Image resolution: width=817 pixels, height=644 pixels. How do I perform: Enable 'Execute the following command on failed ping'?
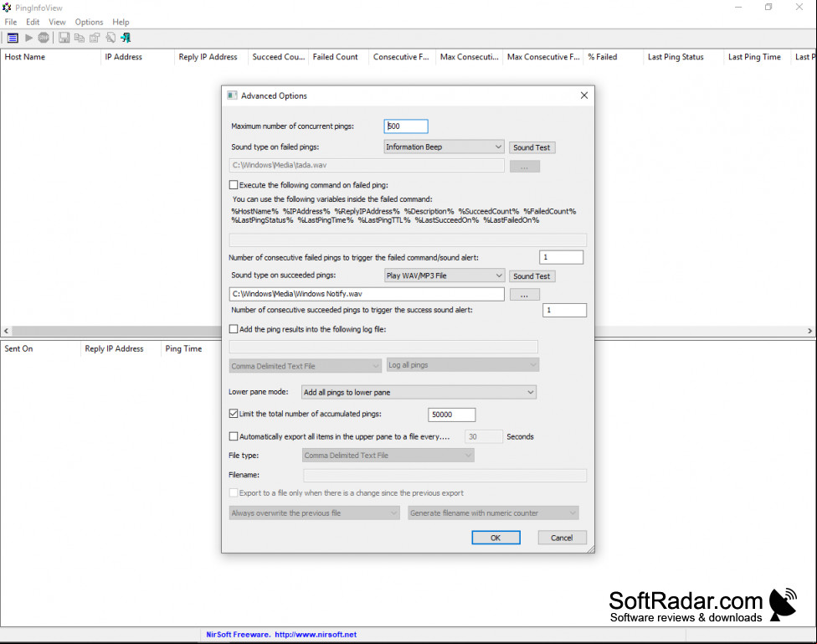(x=234, y=184)
